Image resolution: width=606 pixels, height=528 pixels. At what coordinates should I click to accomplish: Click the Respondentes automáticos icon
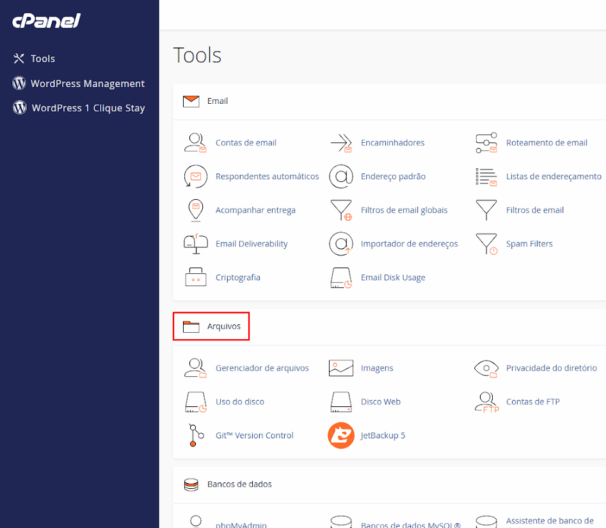point(195,177)
